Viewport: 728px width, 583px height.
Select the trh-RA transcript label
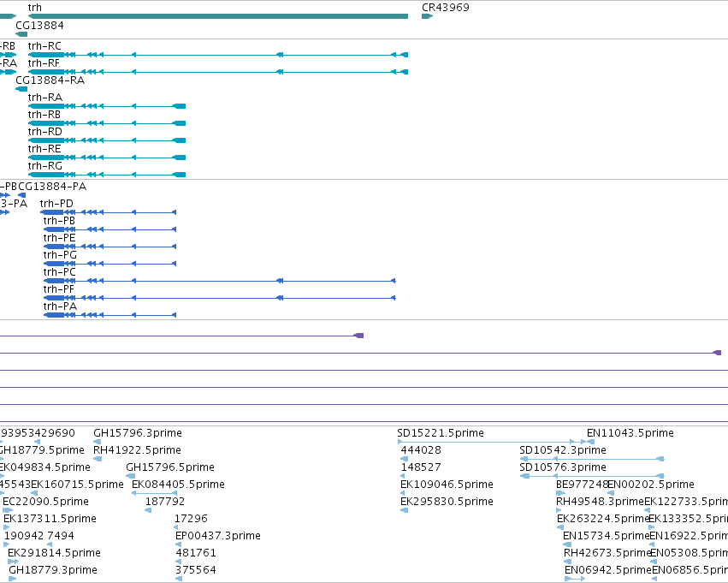45,97
